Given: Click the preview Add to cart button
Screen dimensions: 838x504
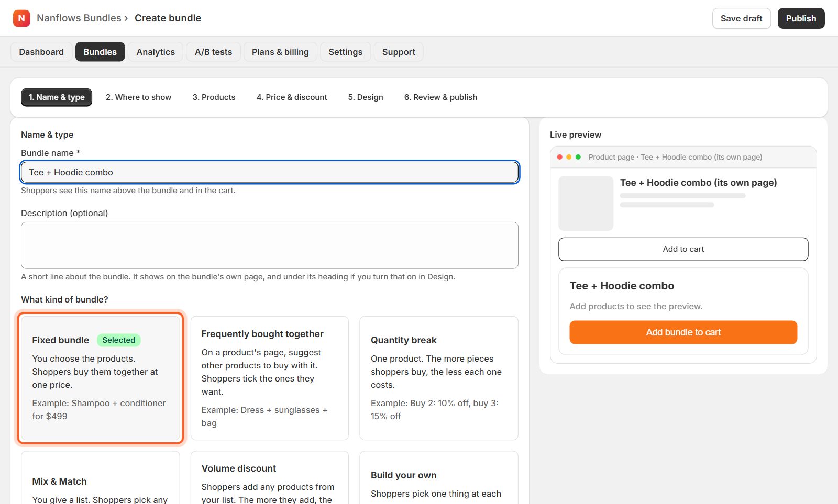Looking at the screenshot, I should 683,249.
